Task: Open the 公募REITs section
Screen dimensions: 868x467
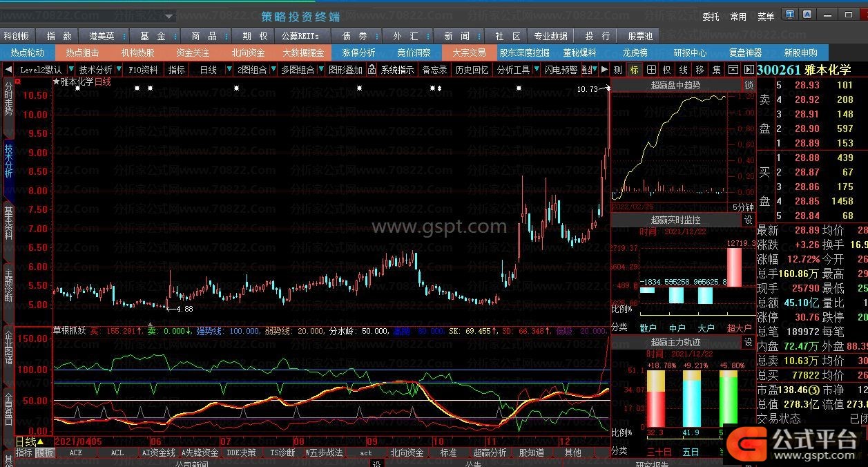Action: [x=300, y=36]
